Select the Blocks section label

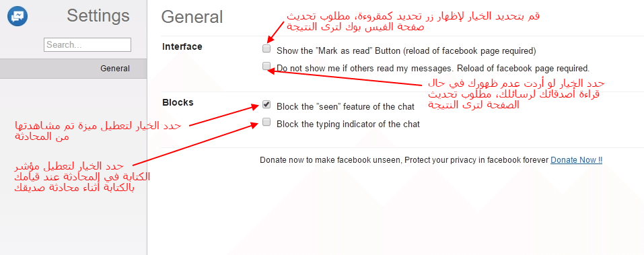(x=178, y=103)
